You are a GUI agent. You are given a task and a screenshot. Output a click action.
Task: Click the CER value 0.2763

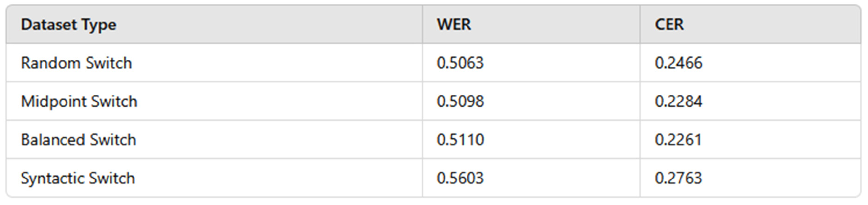[x=678, y=178]
